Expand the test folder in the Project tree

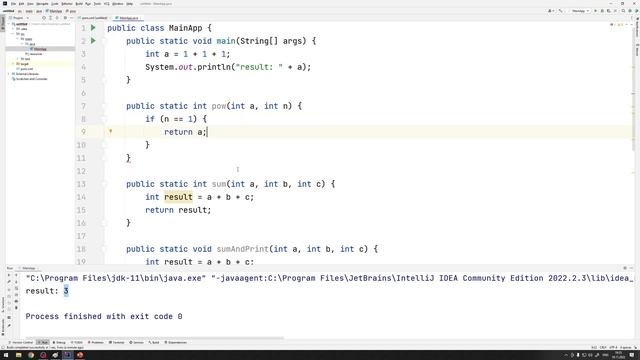click(x=18, y=59)
